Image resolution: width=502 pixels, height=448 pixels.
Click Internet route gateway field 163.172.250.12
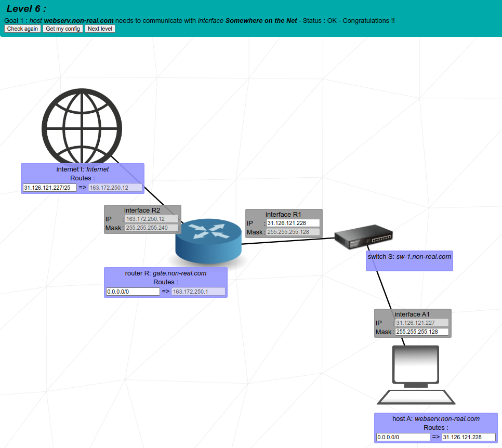[115, 188]
